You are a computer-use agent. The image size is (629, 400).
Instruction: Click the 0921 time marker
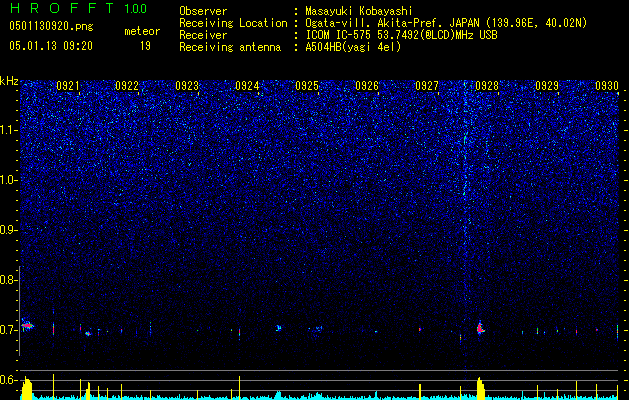pyautogui.click(x=67, y=86)
